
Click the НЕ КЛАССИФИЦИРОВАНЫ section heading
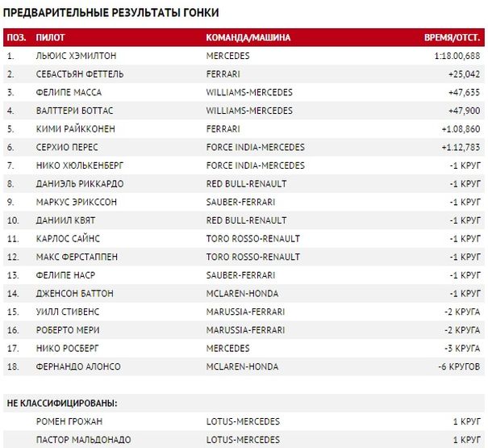[62, 401]
